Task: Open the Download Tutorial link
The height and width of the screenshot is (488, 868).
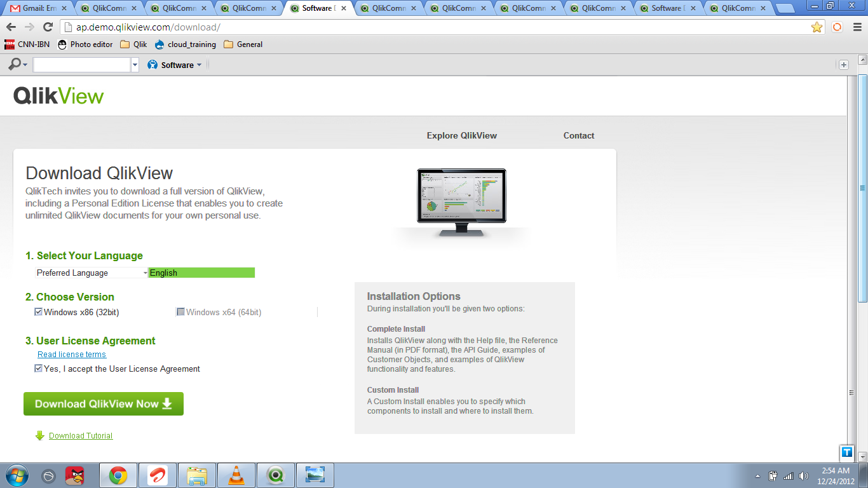Action: pos(81,436)
